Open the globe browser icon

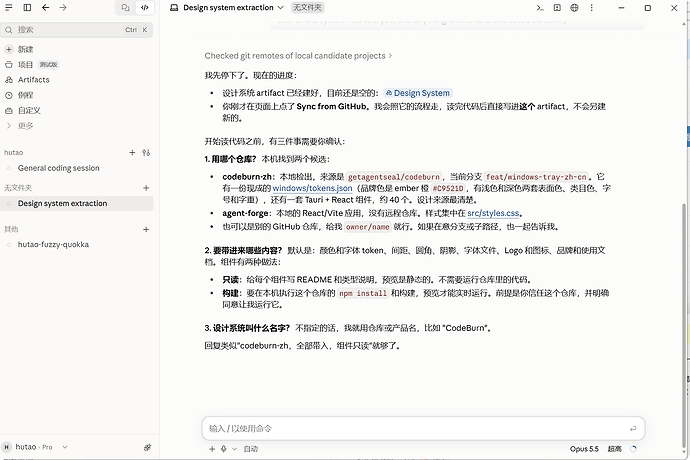[x=574, y=7]
